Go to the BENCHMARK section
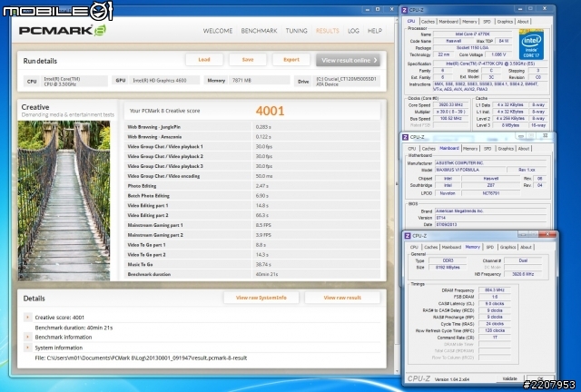The height and width of the screenshot is (392, 581). click(259, 31)
